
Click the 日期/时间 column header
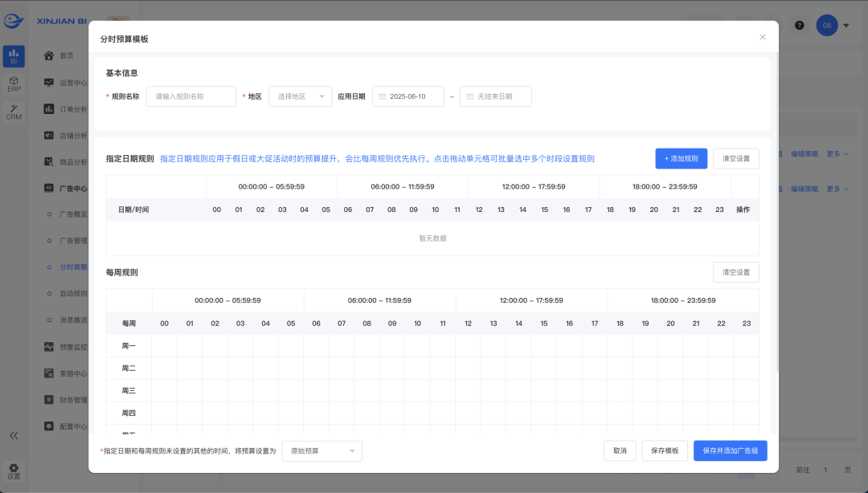tap(133, 210)
